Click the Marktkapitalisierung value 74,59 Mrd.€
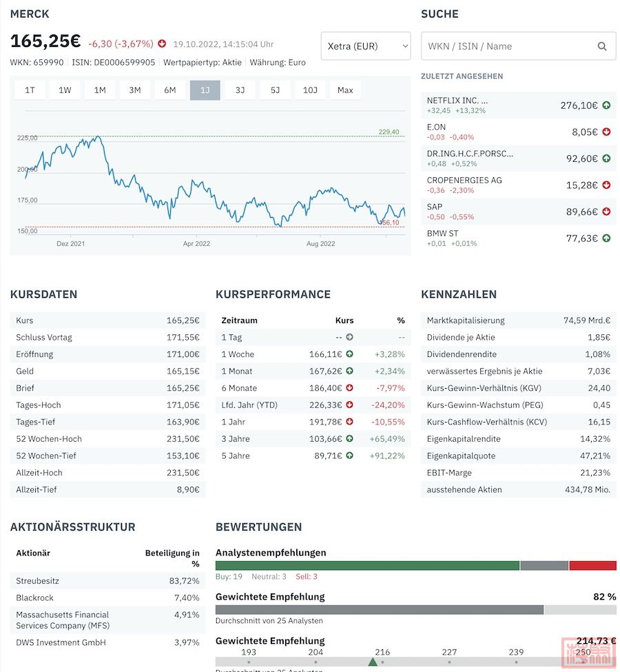 coord(586,320)
